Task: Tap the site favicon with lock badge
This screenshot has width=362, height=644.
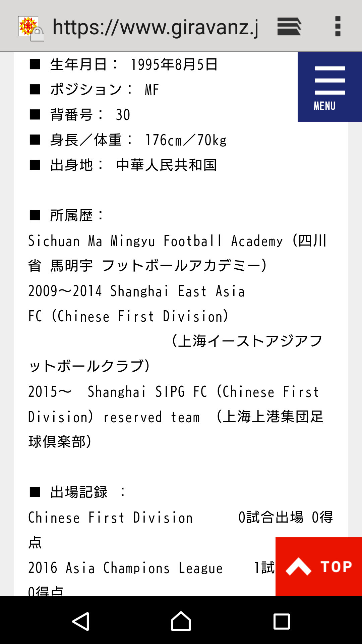Action: 30,28
